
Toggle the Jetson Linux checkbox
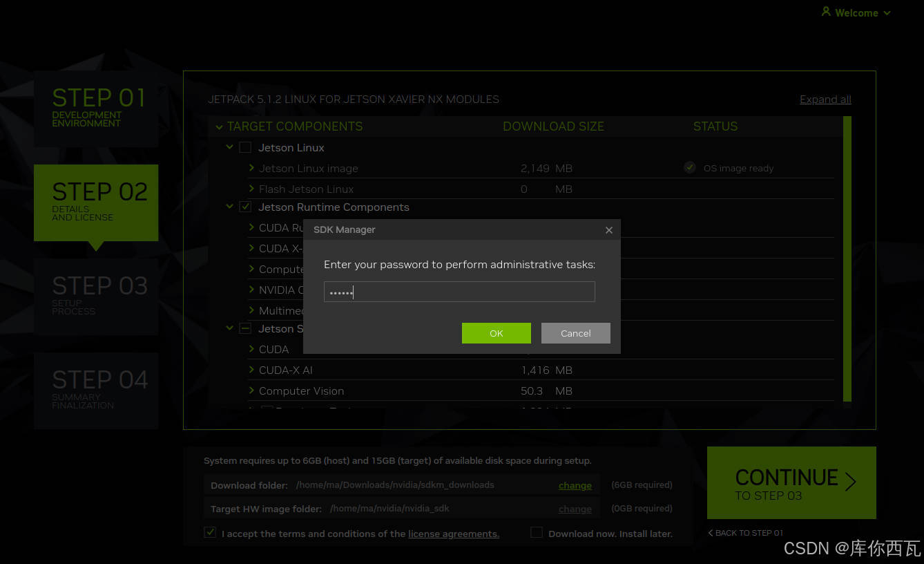coord(245,147)
